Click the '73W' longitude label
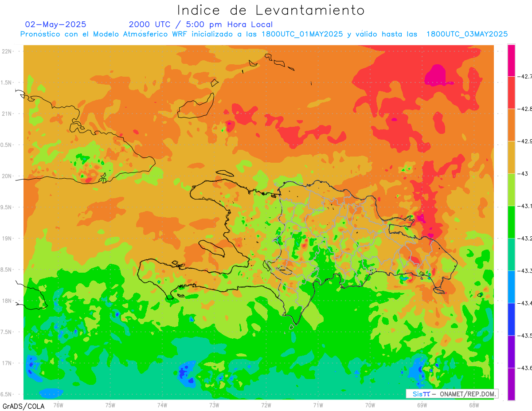The image size is (532, 411). pyautogui.click(x=214, y=405)
